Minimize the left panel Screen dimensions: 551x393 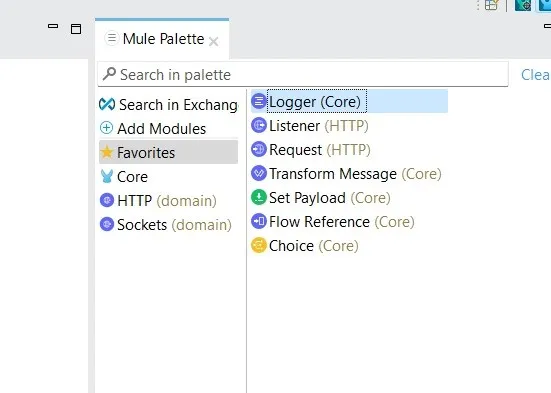click(x=53, y=26)
